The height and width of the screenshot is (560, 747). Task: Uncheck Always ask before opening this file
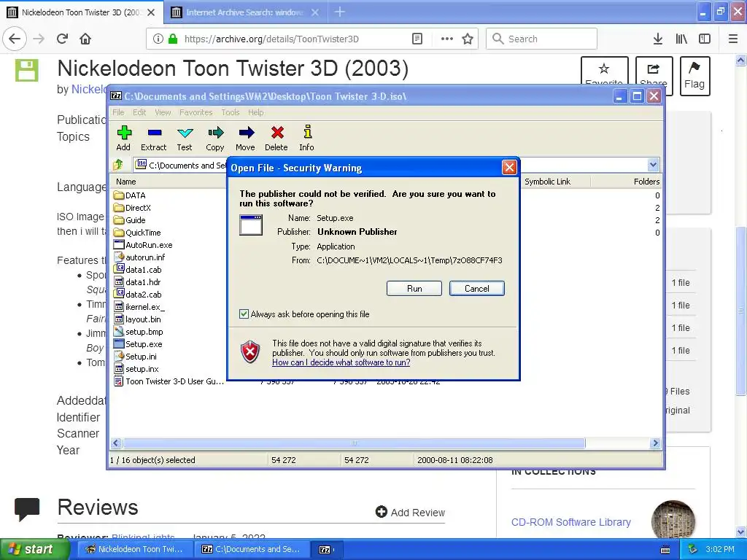(244, 314)
